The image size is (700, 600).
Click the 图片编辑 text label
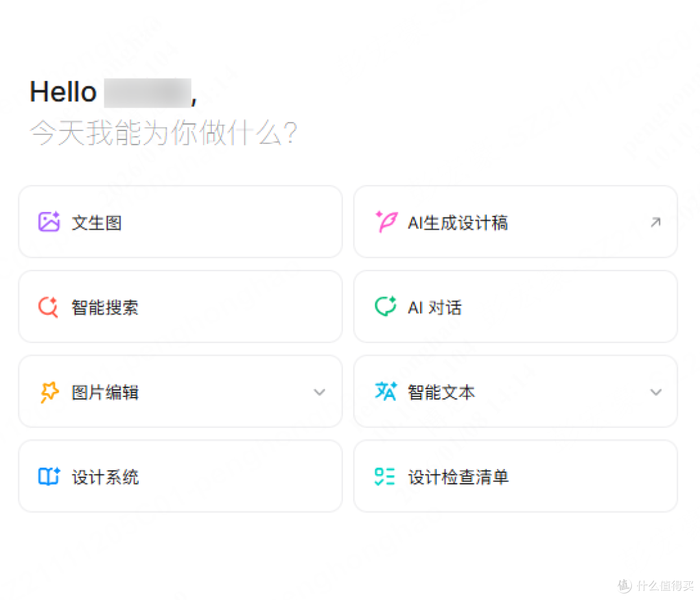(106, 392)
